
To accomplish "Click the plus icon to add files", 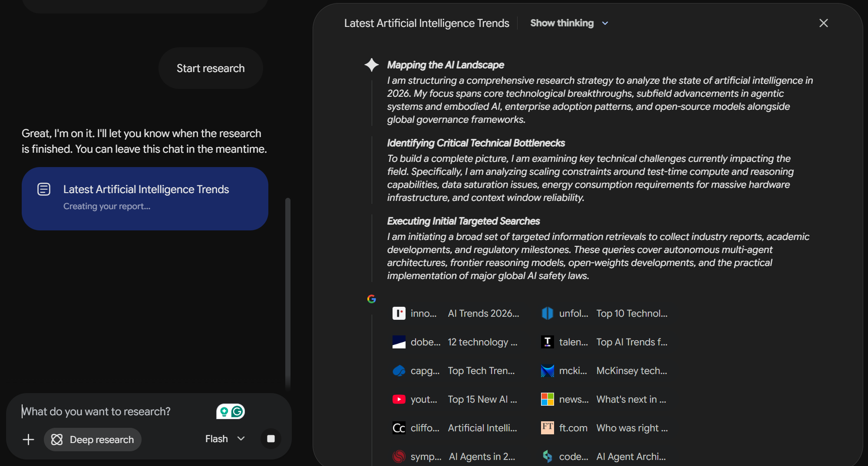I will [28, 440].
